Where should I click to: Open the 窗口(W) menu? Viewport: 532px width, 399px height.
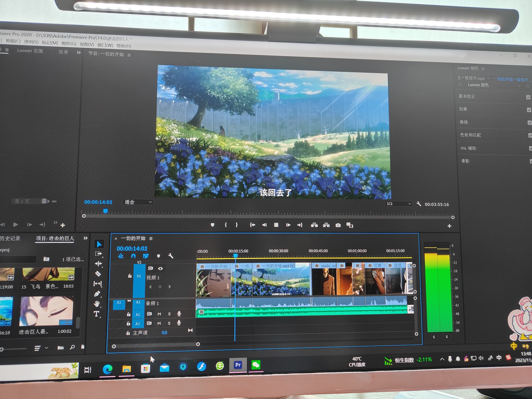pos(105,45)
